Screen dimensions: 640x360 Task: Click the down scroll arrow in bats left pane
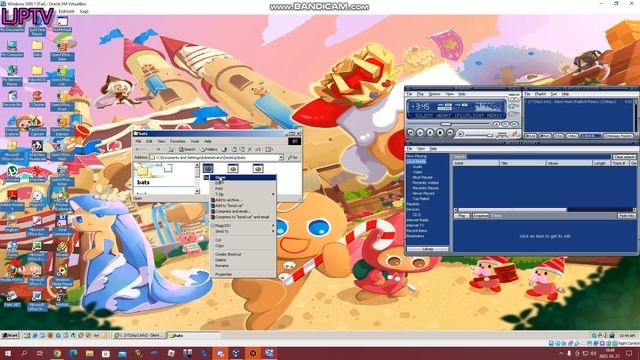click(x=198, y=191)
